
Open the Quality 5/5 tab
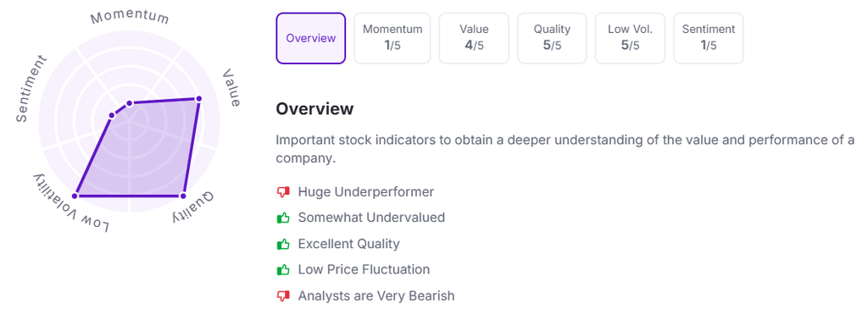pyautogui.click(x=552, y=38)
